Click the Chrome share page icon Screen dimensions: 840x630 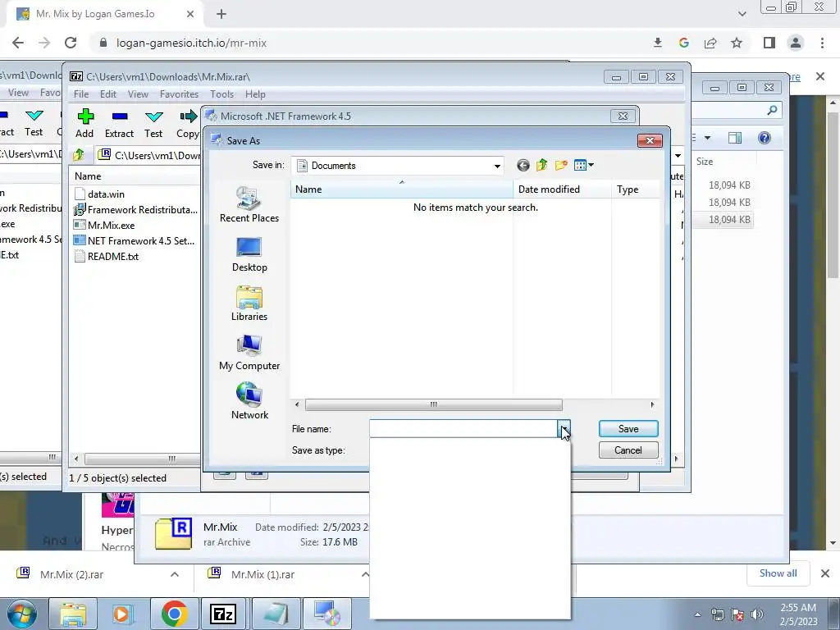tap(710, 43)
